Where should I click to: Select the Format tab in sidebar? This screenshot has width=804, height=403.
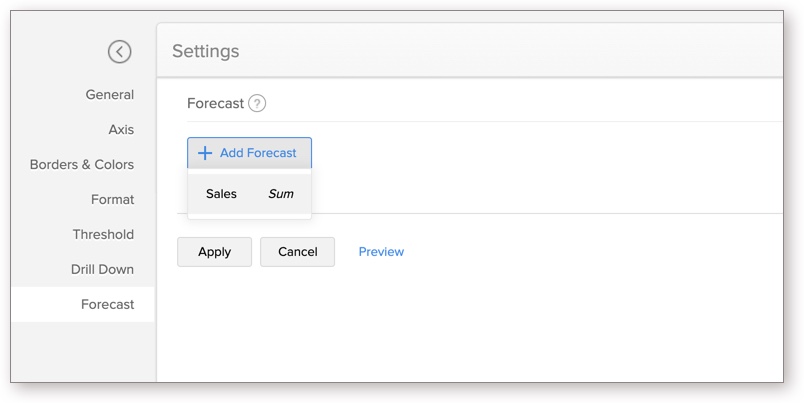[113, 199]
